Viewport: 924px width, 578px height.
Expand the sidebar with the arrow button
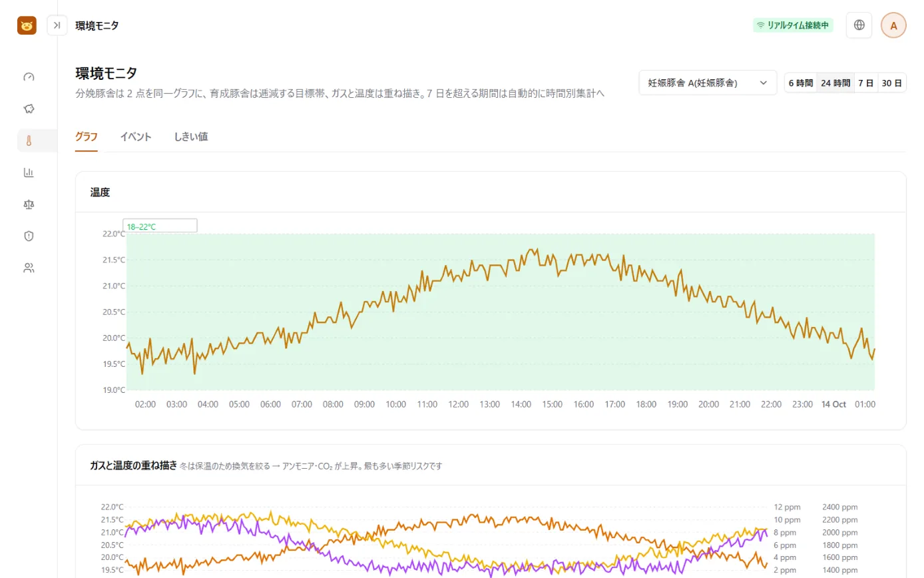point(57,25)
